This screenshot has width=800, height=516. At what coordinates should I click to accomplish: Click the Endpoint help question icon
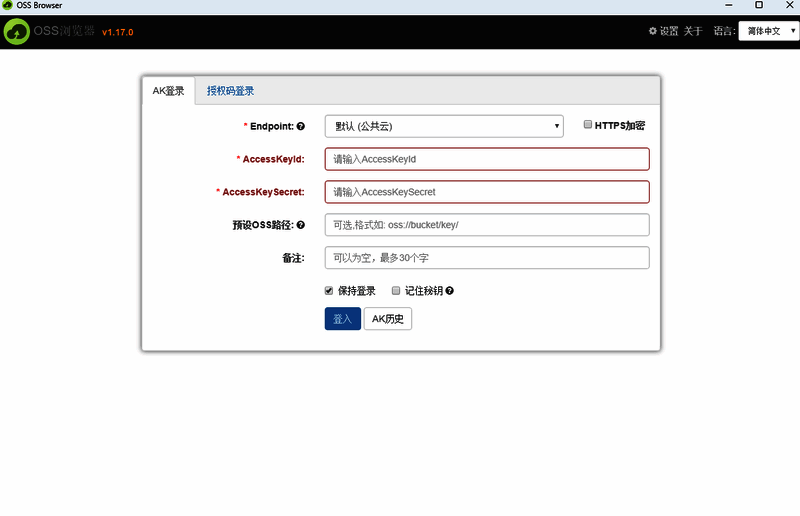(301, 126)
